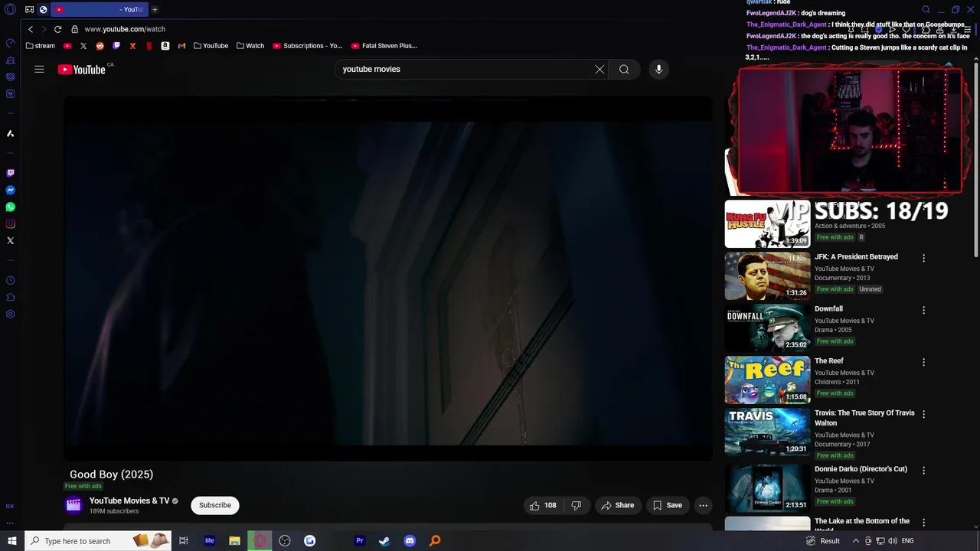Open options menu for Donnie Darko
Screen dimensions: 980x551
pos(923,471)
